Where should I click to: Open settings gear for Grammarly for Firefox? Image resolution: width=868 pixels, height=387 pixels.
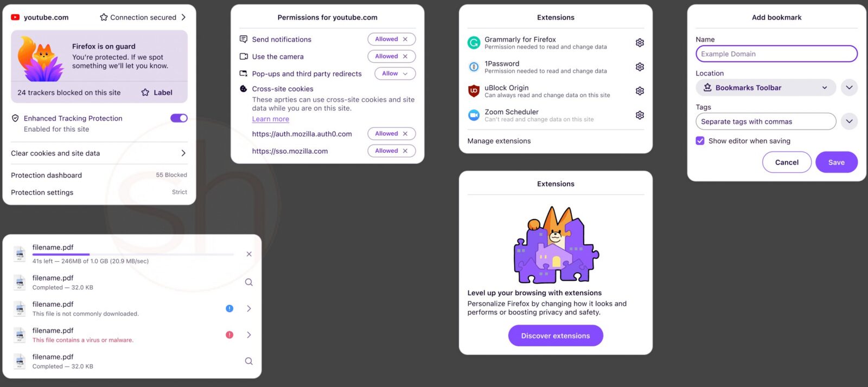(640, 43)
